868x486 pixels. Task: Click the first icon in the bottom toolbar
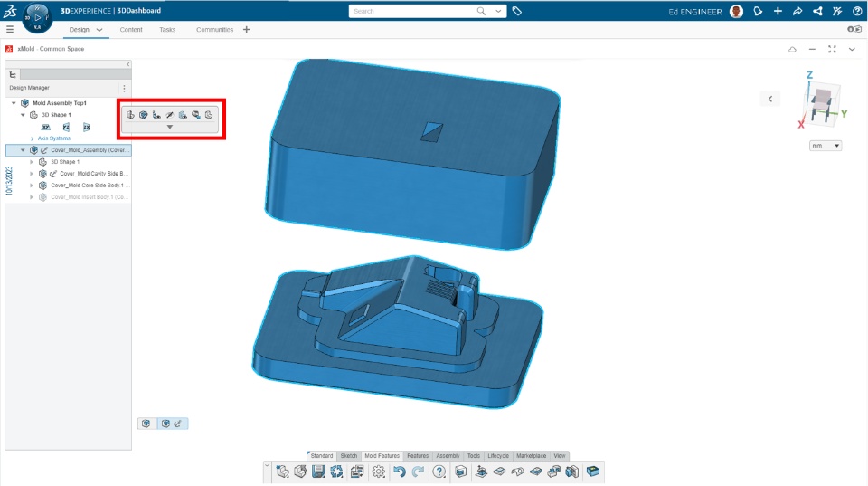283,472
